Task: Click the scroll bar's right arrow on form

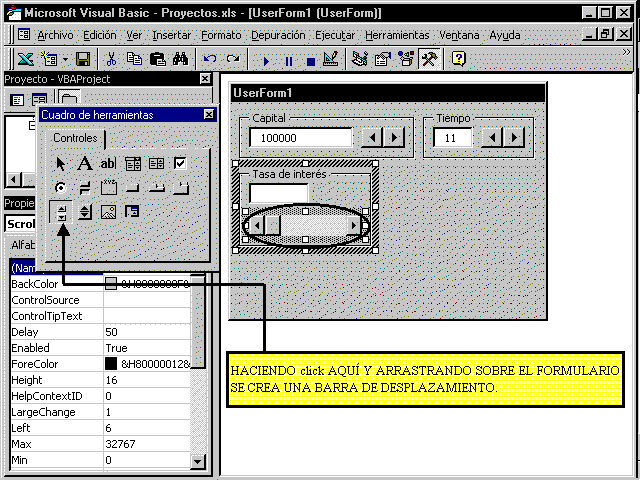Action: (x=353, y=225)
